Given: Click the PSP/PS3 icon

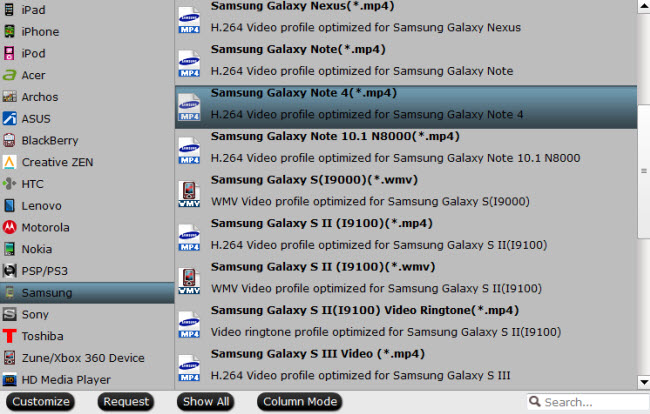Looking at the screenshot, I should 10,271.
